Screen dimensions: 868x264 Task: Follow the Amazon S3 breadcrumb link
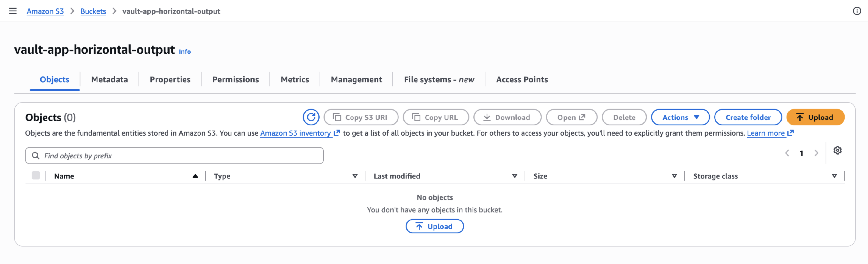click(x=45, y=11)
